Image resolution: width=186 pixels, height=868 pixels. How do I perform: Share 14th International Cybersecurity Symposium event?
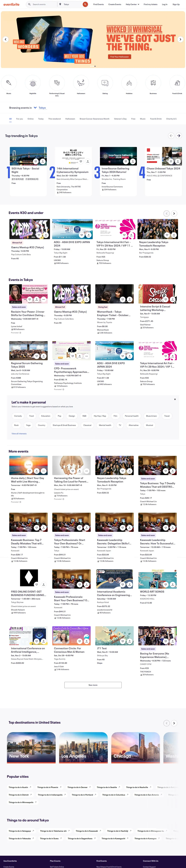pos(88,161)
